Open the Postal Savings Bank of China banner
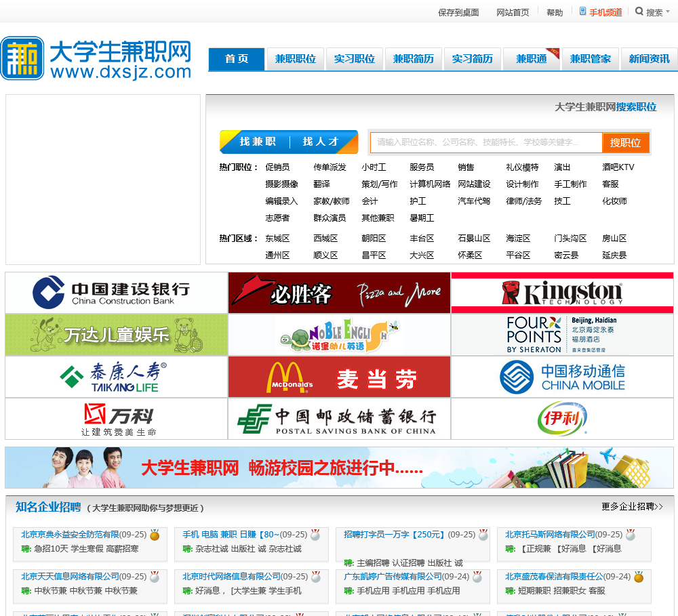This screenshot has width=678, height=616. pos(339,419)
